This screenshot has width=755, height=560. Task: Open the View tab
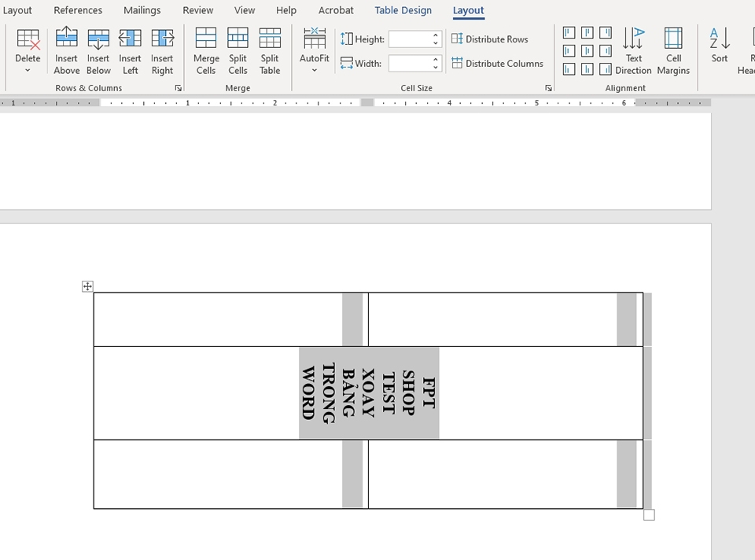coord(245,10)
